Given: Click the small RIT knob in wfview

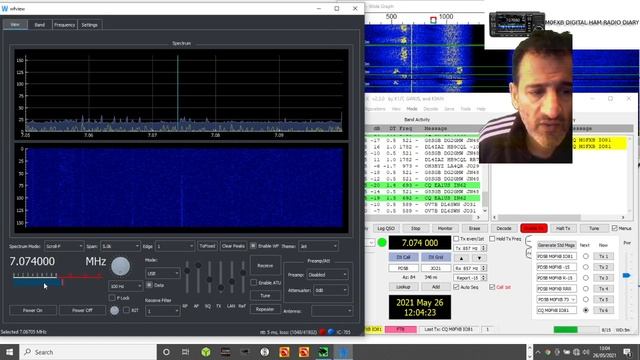Looking at the screenshot, I should pyautogui.click(x=114, y=310).
